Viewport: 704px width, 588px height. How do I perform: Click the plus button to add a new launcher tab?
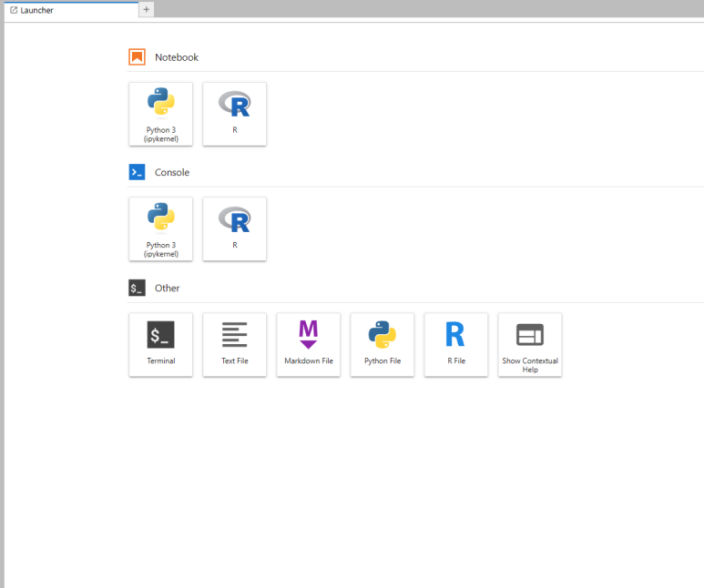click(147, 9)
